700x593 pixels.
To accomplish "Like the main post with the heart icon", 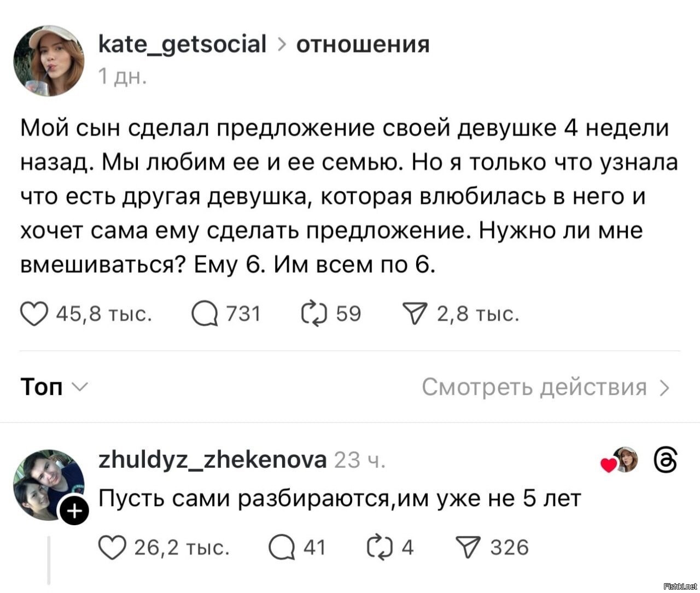I will tap(34, 314).
